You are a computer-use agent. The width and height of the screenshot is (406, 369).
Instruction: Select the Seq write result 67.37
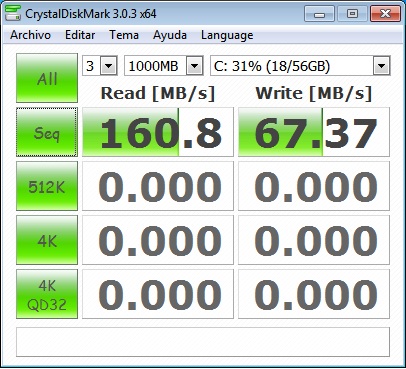click(x=314, y=132)
